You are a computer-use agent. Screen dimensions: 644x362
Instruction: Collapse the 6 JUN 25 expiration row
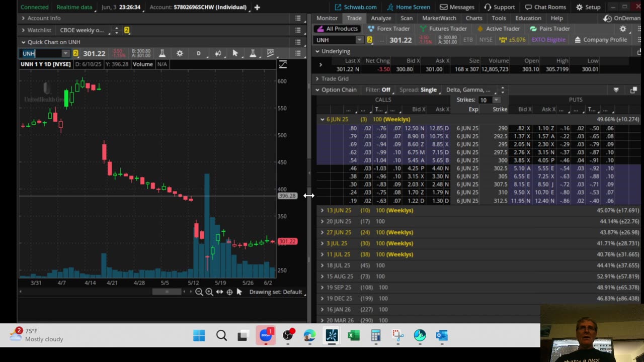[x=323, y=119]
